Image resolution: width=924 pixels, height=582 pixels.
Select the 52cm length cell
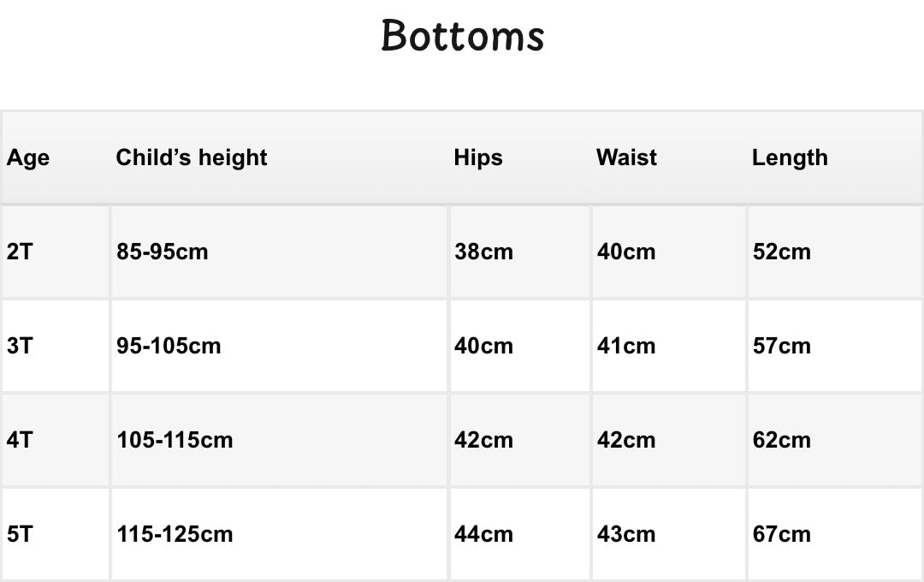point(835,252)
